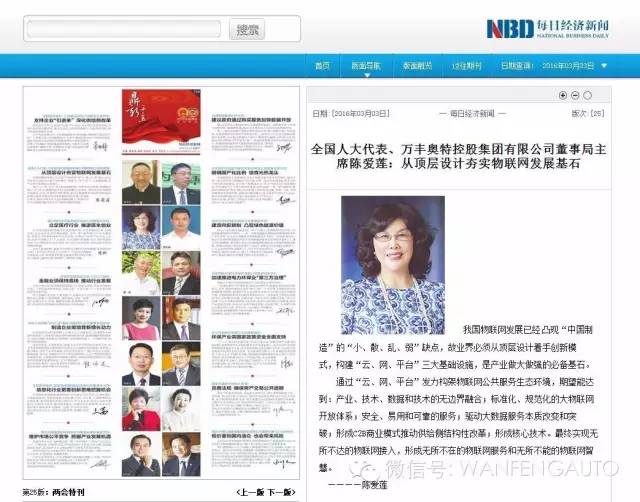The width and height of the screenshot is (640, 502).
Task: Go to 首页 in the navigation bar
Action: tap(322, 66)
